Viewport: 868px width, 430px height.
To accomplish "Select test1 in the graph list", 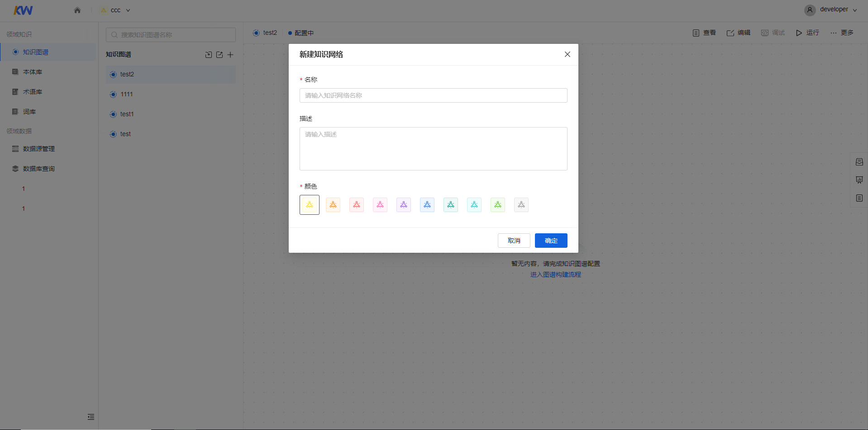I will 171,114.
